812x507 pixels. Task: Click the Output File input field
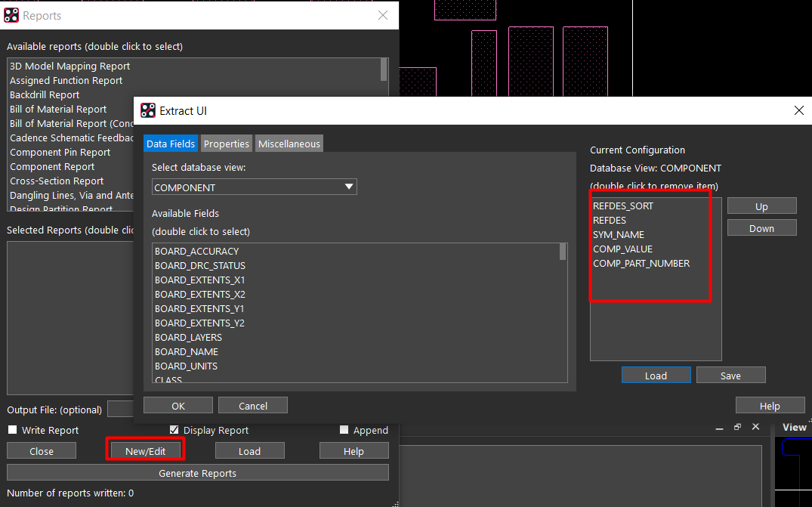pyautogui.click(x=119, y=410)
